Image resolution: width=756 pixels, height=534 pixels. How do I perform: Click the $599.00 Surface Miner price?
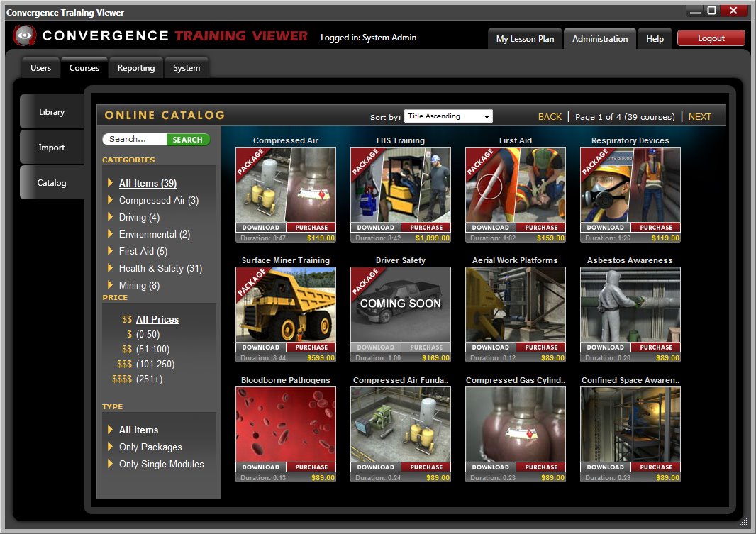pyautogui.click(x=321, y=357)
